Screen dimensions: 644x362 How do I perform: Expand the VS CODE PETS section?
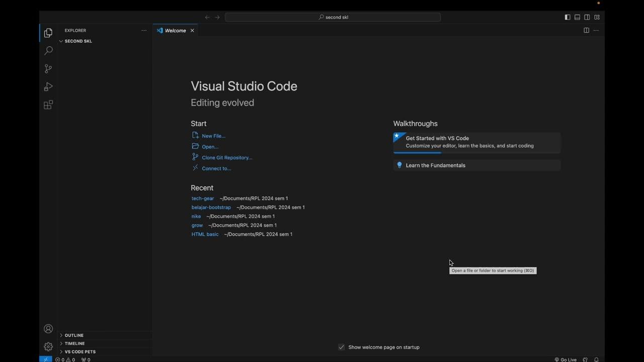(x=105, y=351)
